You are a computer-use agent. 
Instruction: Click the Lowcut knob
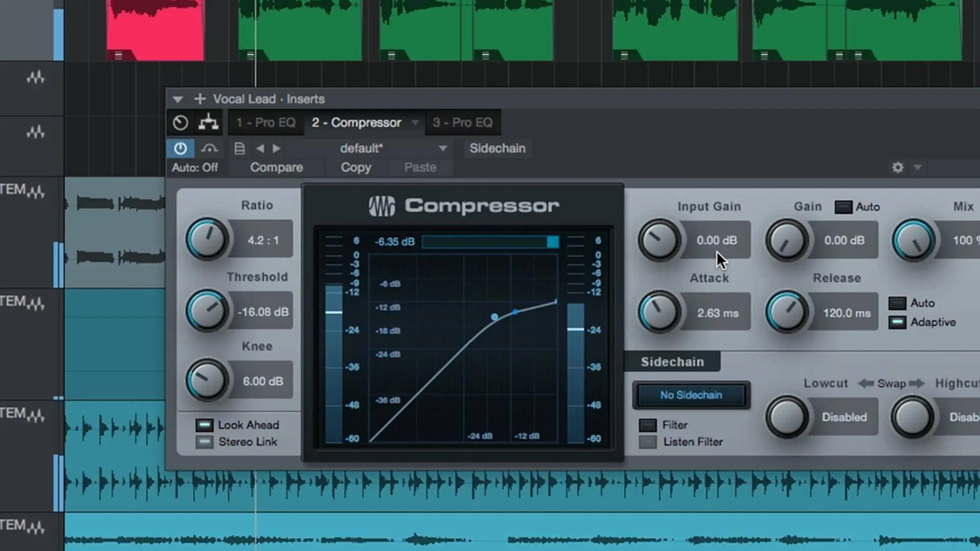tap(787, 417)
